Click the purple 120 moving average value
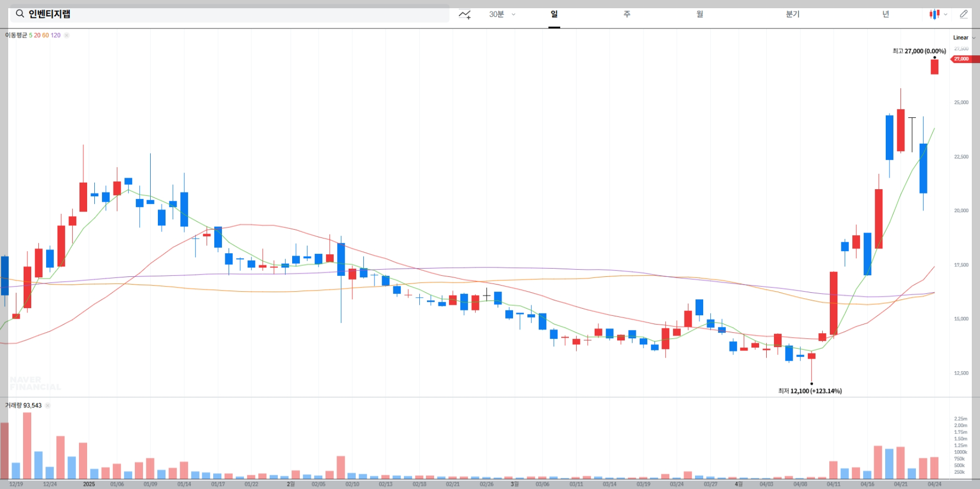The width and height of the screenshot is (980, 489). point(55,35)
